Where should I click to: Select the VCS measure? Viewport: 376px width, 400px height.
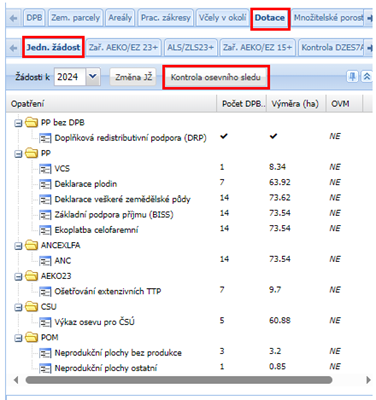tap(62, 168)
